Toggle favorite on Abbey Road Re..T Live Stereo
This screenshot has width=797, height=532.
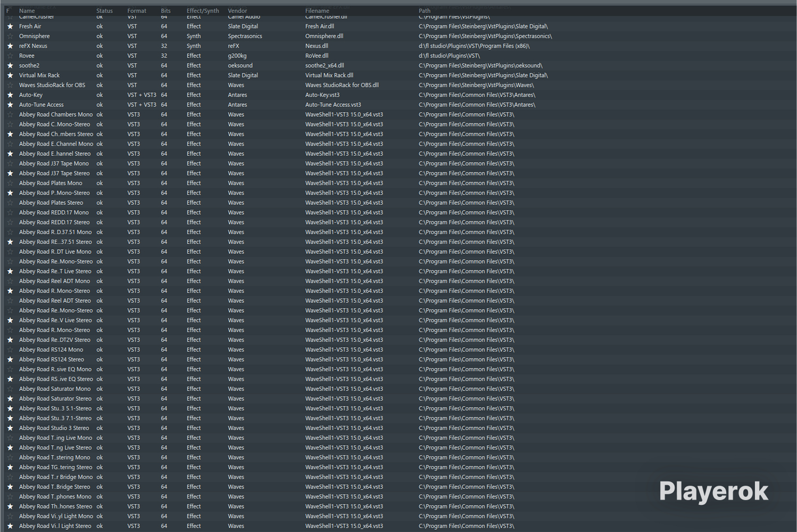[10, 271]
